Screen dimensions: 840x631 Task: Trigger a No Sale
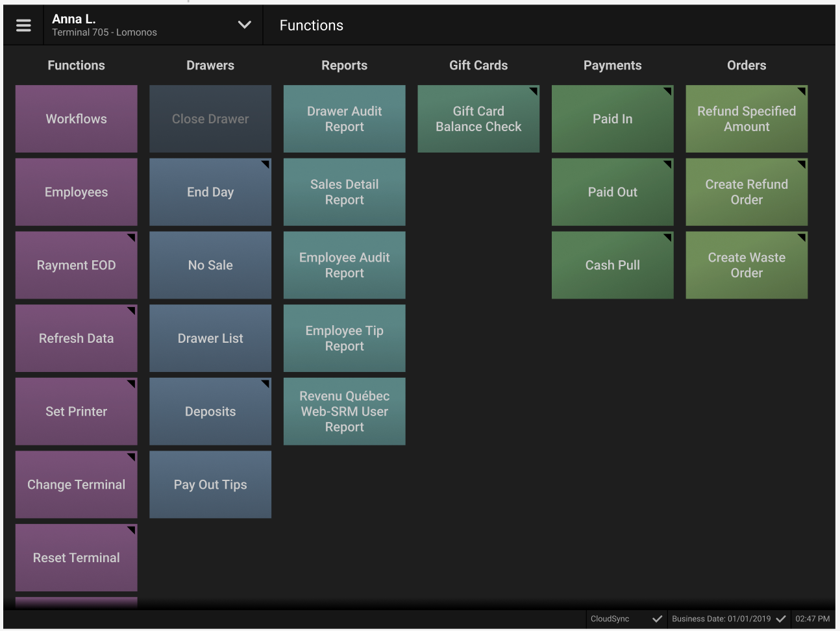pyautogui.click(x=210, y=266)
